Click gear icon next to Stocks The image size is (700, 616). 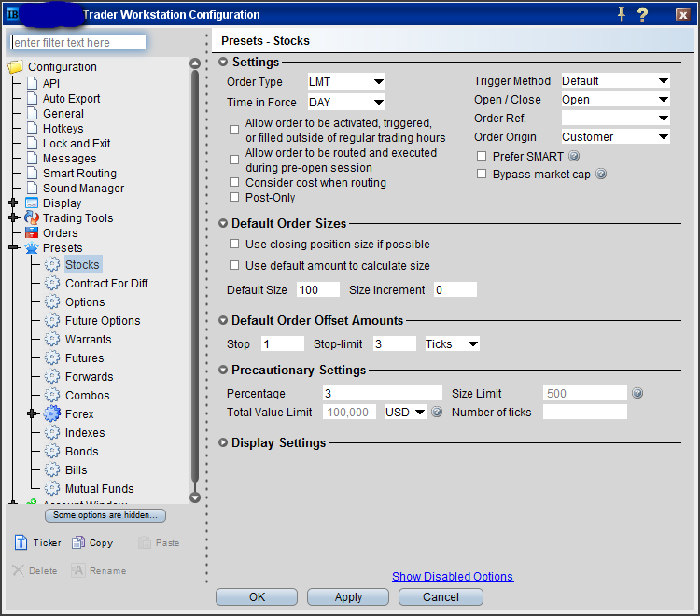pyautogui.click(x=52, y=264)
